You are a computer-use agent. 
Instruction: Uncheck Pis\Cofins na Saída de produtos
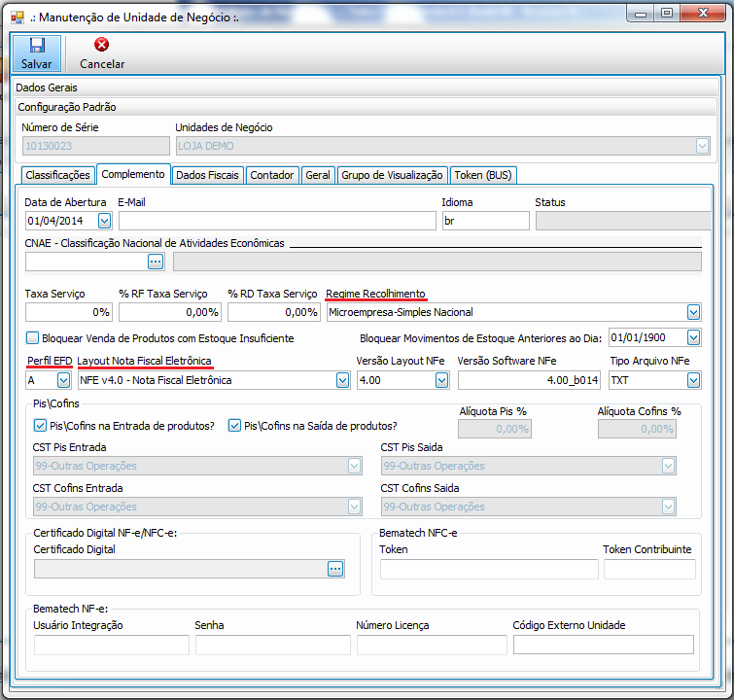234,426
